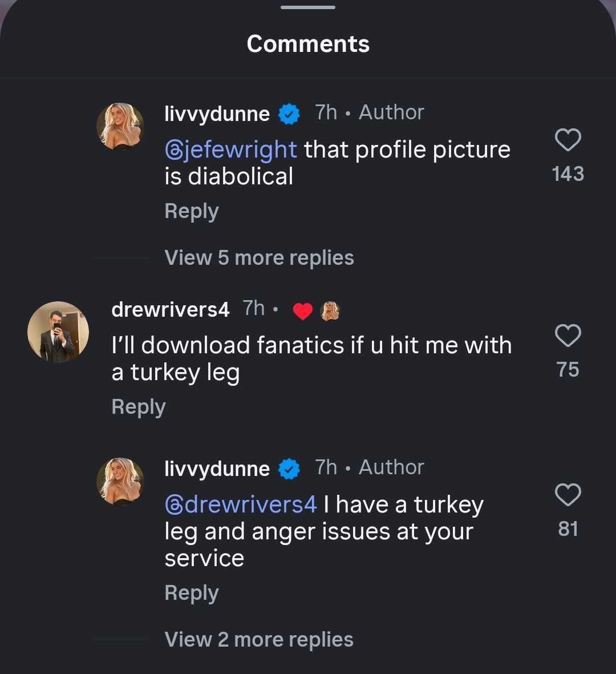Reply to livvydunne's first comment

191,211
